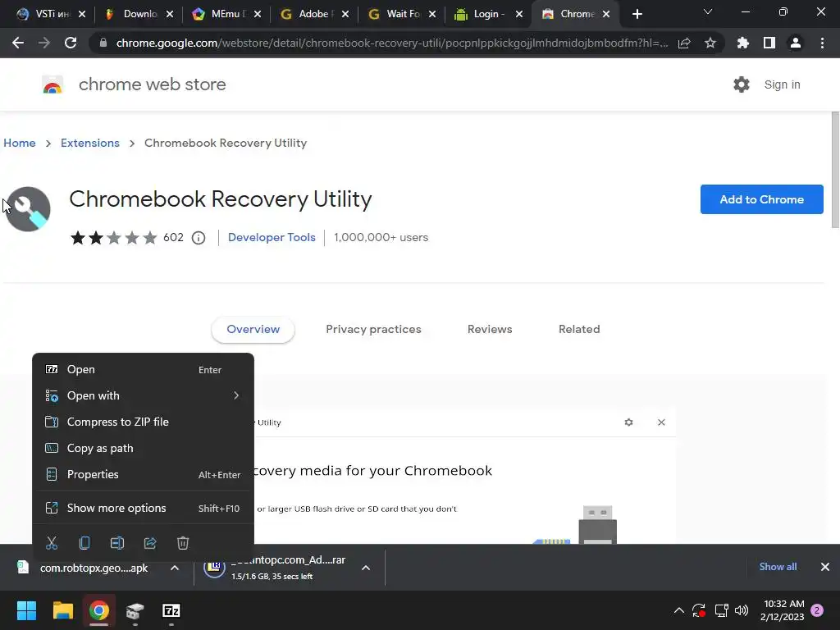Viewport: 840px width, 630px height.
Task: Reload the page with the refresh icon
Action: pos(71,43)
